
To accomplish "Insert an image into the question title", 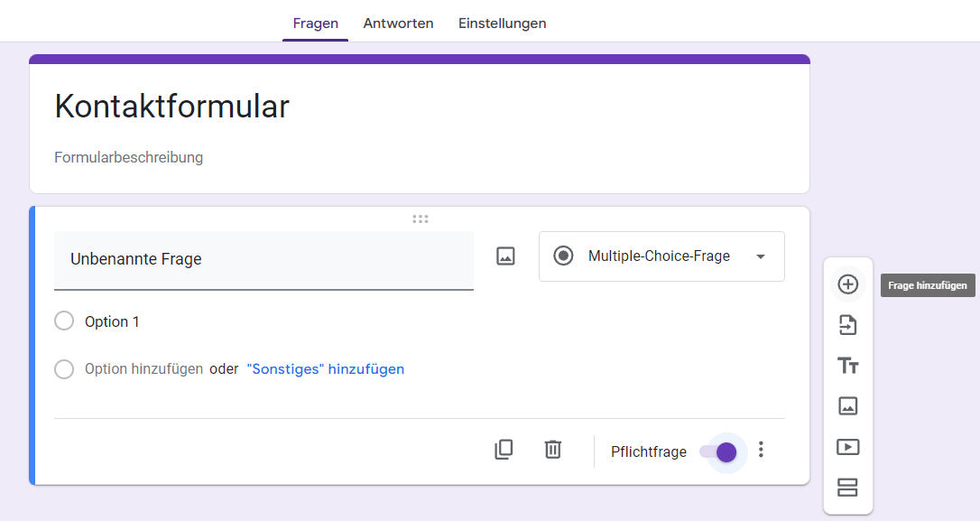I will [x=505, y=256].
